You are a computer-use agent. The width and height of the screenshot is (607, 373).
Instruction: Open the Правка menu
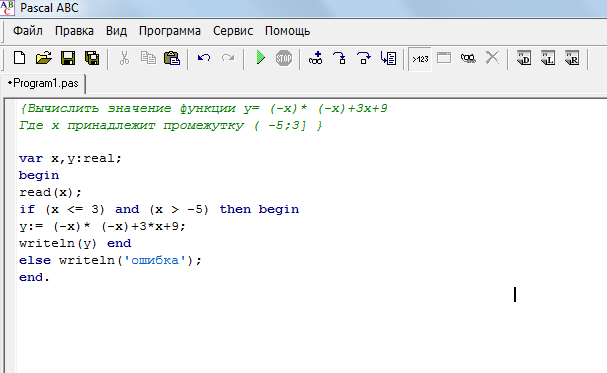74,31
